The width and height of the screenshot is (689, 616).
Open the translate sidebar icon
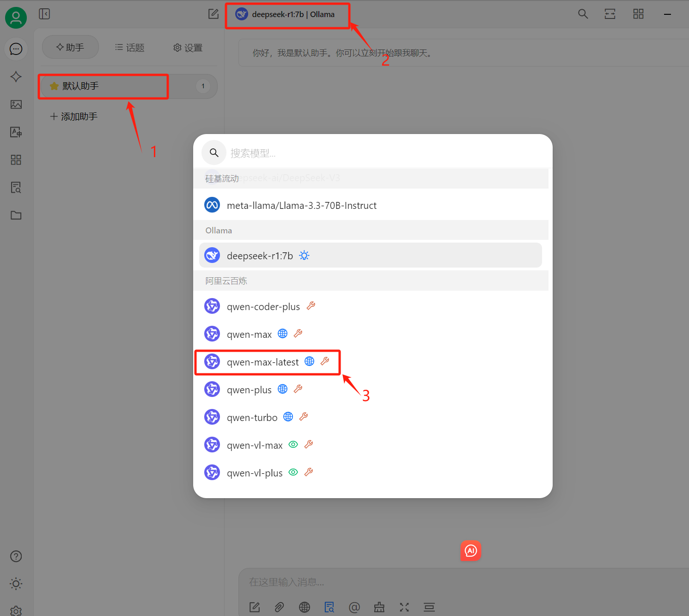[x=16, y=132]
